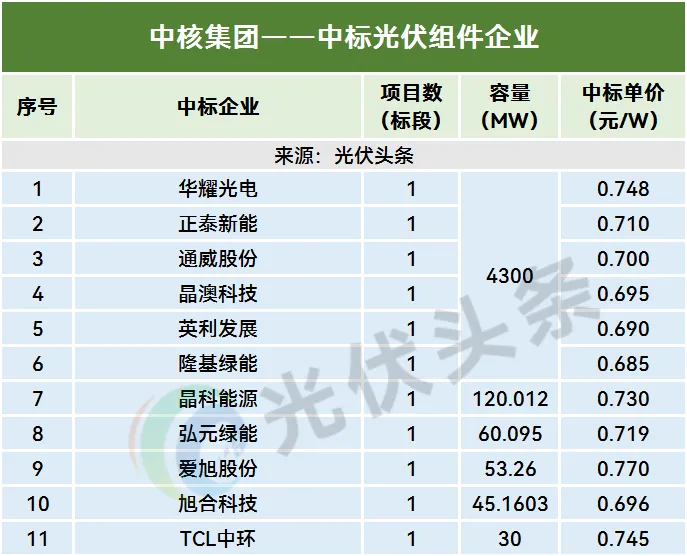Viewport: 687px width, 556px height.
Task: Click capacity value 53.26
Action: click(x=510, y=469)
